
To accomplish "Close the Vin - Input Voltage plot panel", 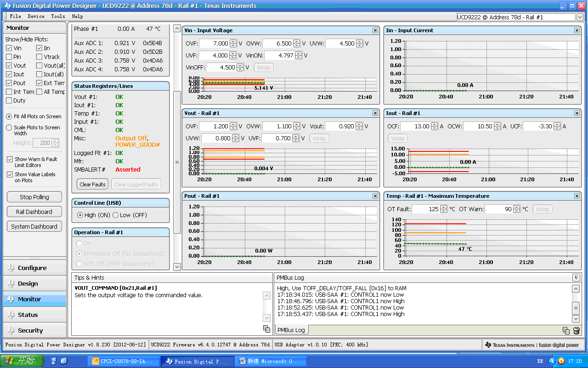I will (375, 30).
